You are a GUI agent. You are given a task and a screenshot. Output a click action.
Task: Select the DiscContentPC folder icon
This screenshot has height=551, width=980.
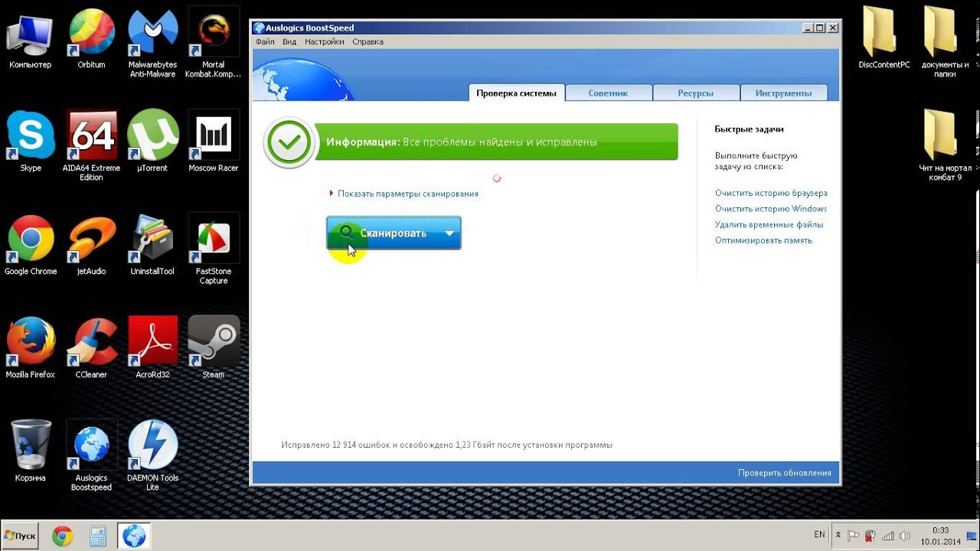click(884, 38)
